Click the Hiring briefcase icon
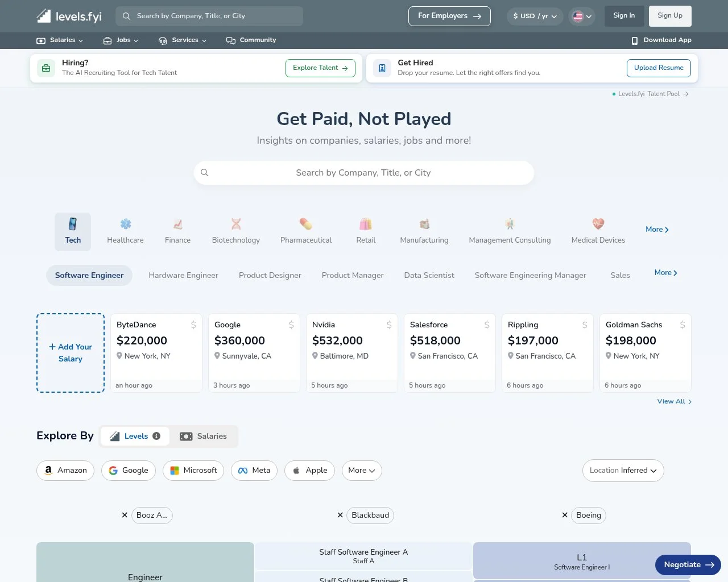728x582 pixels. (46, 68)
